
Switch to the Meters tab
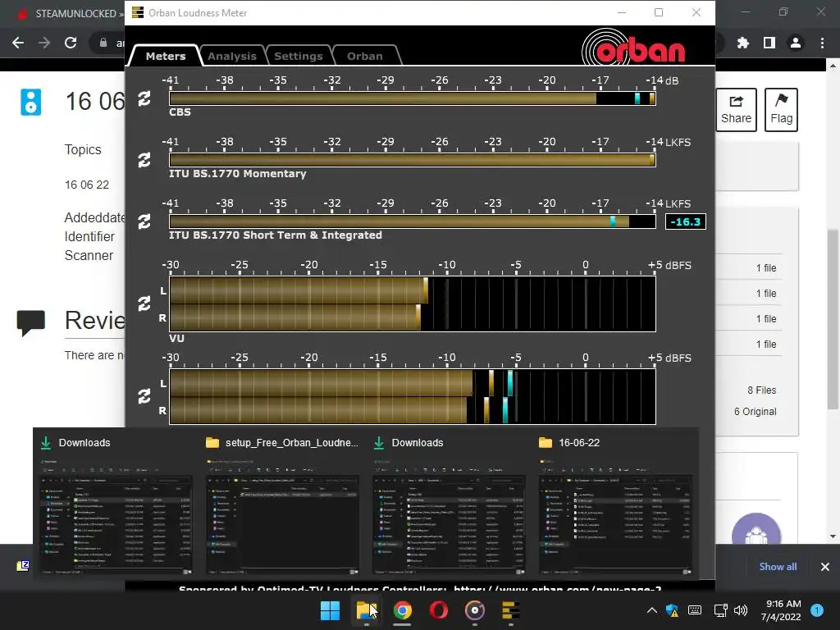tap(166, 56)
